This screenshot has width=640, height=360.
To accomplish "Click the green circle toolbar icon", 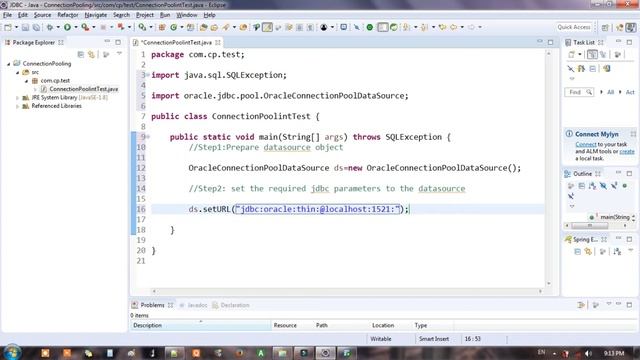I will click(x=370, y=27).
